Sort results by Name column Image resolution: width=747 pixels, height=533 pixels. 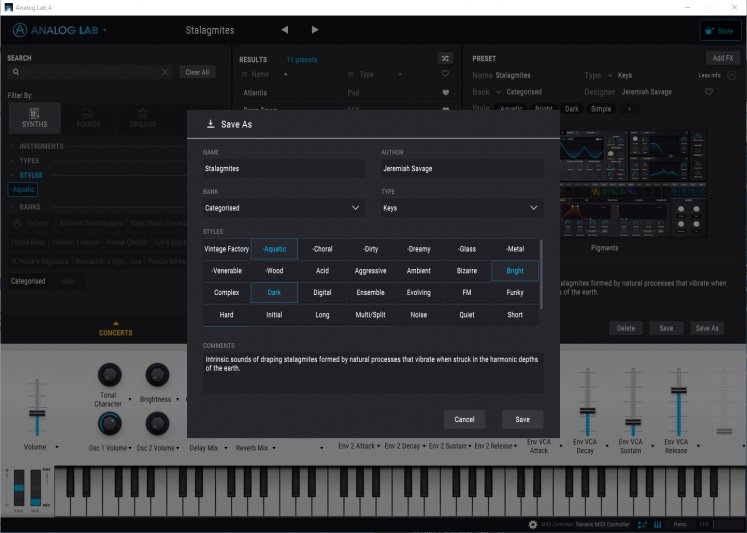pos(260,74)
